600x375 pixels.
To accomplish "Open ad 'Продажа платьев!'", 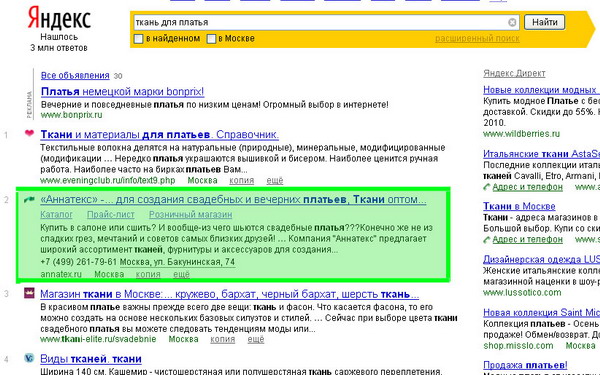I will coord(525,365).
